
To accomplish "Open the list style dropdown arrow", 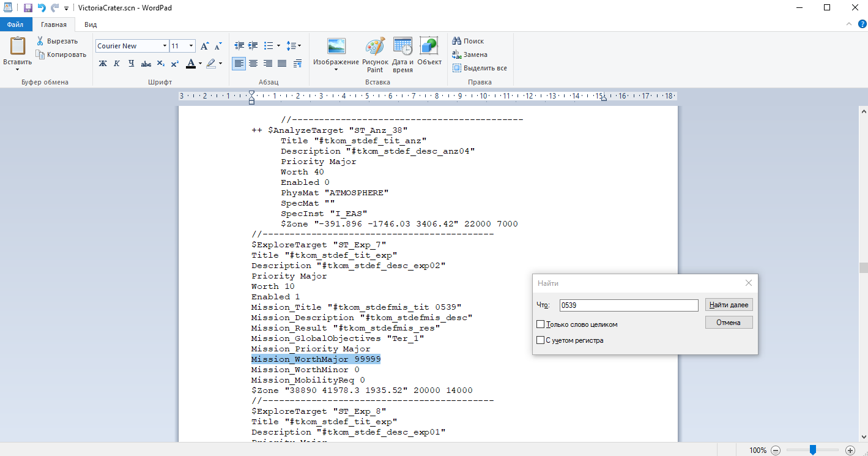I will [x=278, y=46].
